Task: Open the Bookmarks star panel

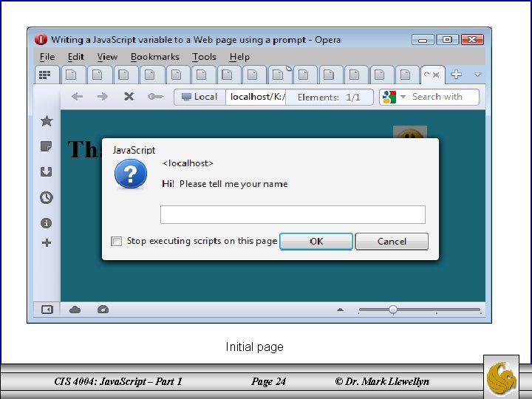Action: [x=47, y=120]
